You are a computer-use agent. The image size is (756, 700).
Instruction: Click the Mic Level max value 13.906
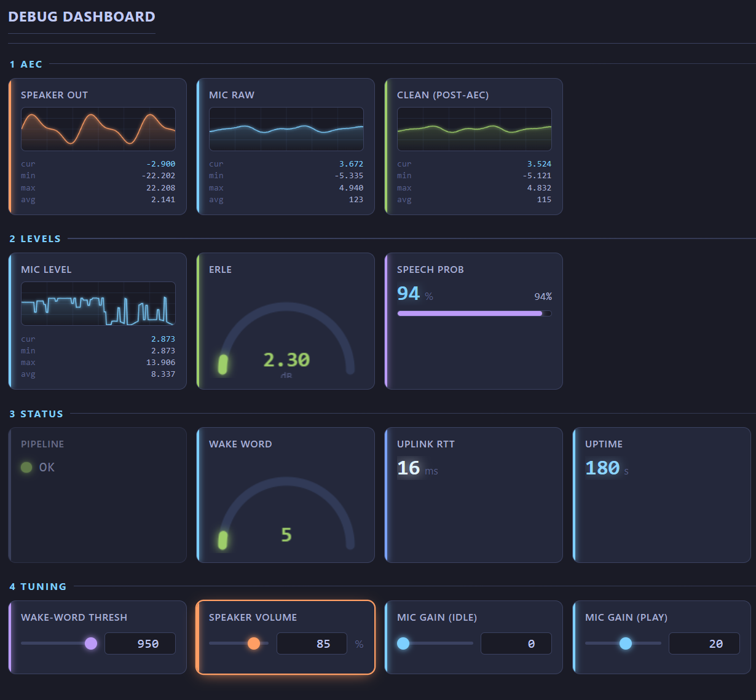[160, 362]
